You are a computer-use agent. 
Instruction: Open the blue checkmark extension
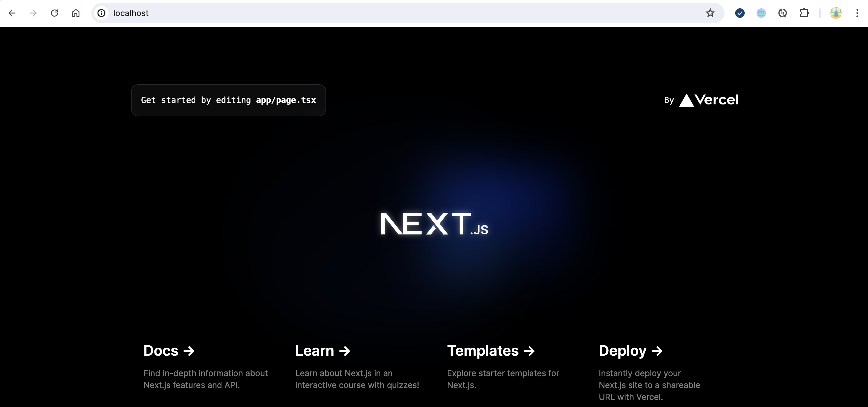pos(740,13)
